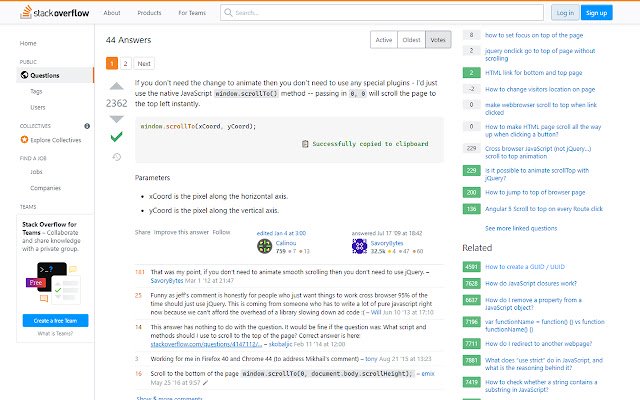Image resolution: width=640 pixels, height=400 pixels.
Task: Open 'How to jump to top of browser page'
Action: pyautogui.click(x=535, y=192)
